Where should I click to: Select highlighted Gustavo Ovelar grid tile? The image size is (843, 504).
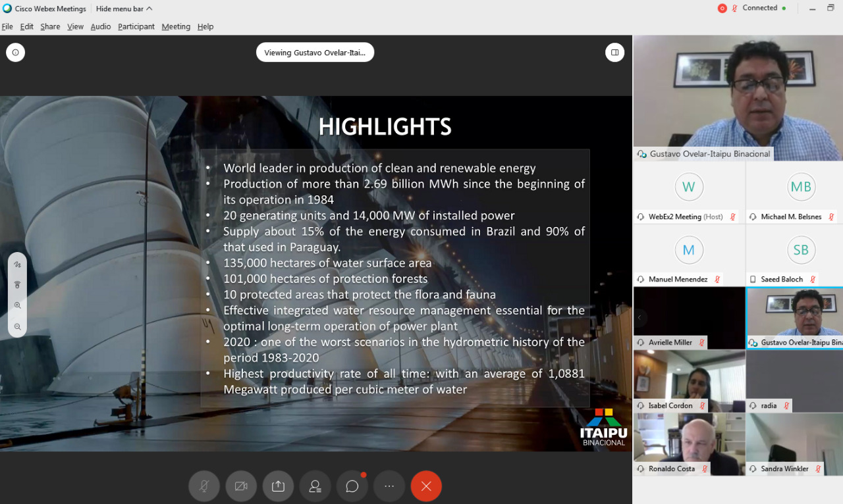[x=795, y=318]
